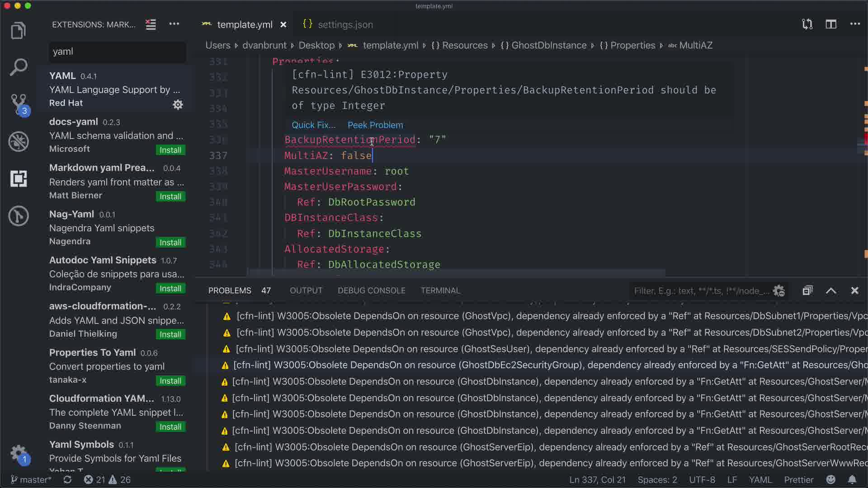The width and height of the screenshot is (868, 488).
Task: Open GhostDbInstance breadcrumb dropdown
Action: pos(548,45)
